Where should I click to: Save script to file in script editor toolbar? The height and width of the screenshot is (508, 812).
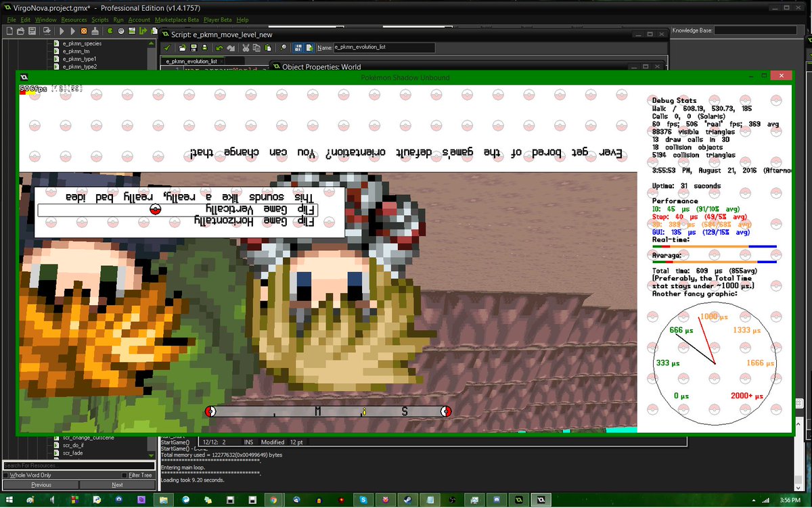pyautogui.click(x=194, y=48)
